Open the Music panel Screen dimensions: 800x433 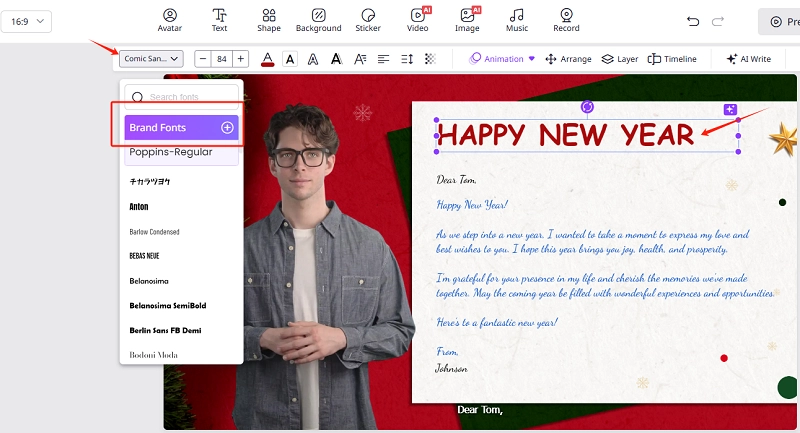[x=517, y=20]
